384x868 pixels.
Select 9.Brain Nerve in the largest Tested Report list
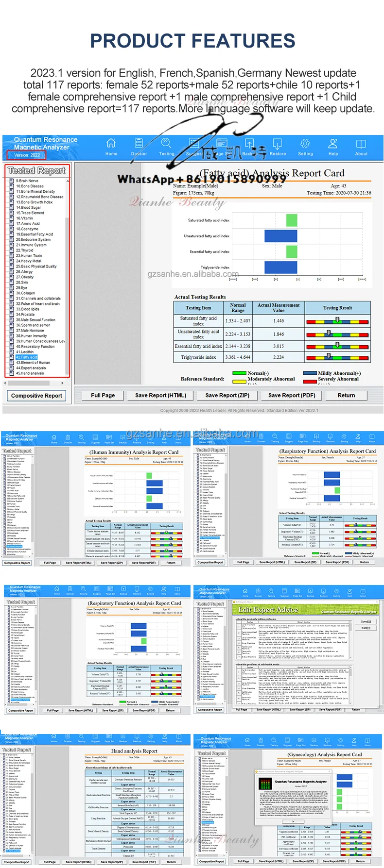(27, 181)
